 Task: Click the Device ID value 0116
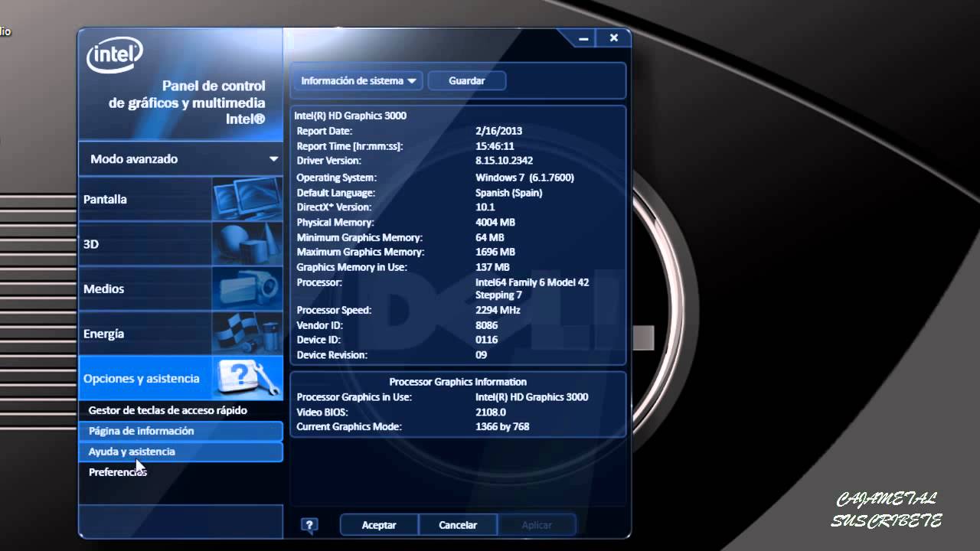(x=487, y=340)
